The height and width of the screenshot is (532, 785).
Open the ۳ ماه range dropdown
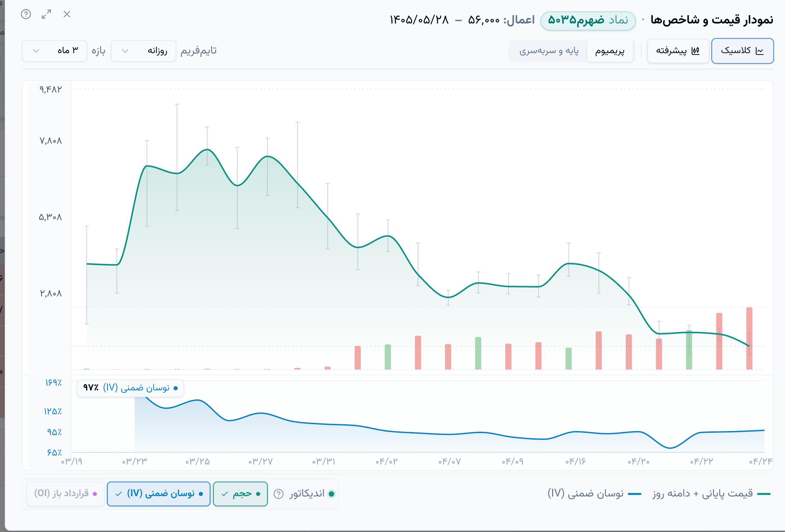pos(55,51)
